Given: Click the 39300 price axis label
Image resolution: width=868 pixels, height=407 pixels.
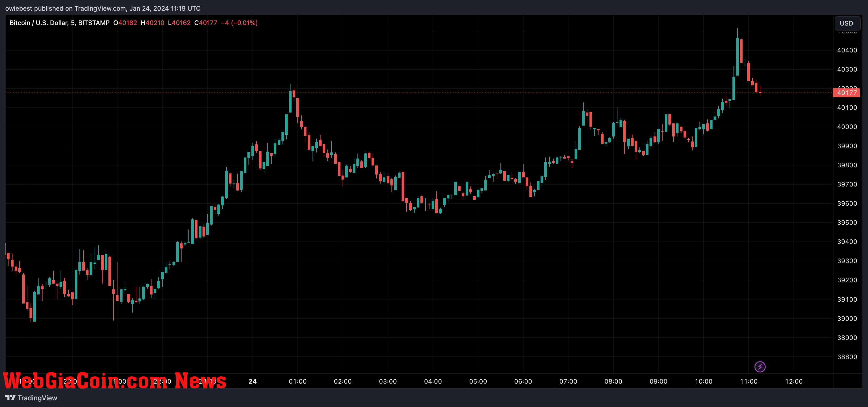Looking at the screenshot, I should 847,261.
